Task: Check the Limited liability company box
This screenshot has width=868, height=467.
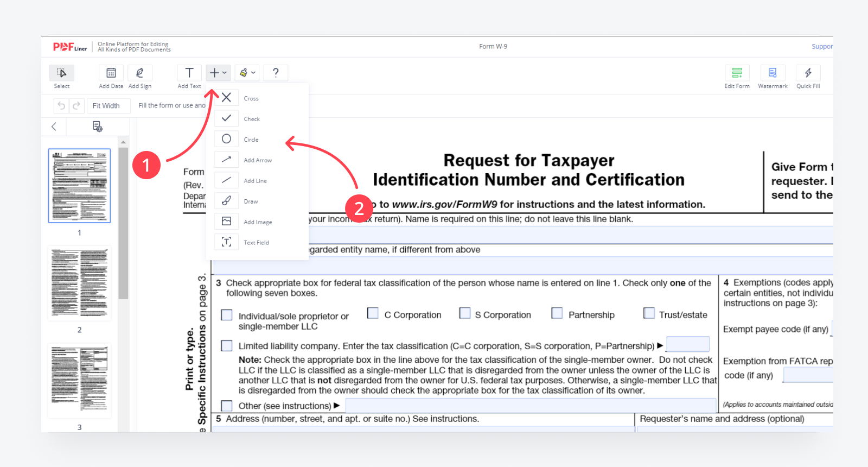Action: [x=227, y=346]
